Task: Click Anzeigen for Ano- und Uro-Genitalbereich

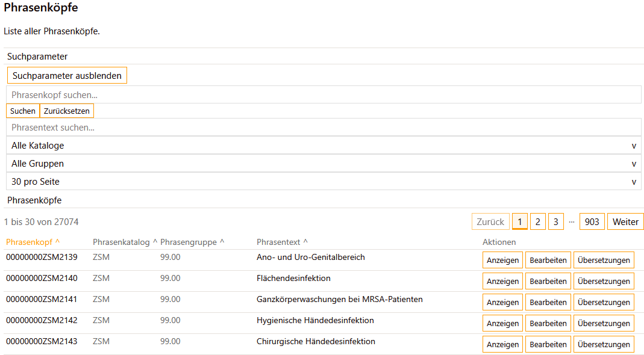Action: (x=502, y=260)
